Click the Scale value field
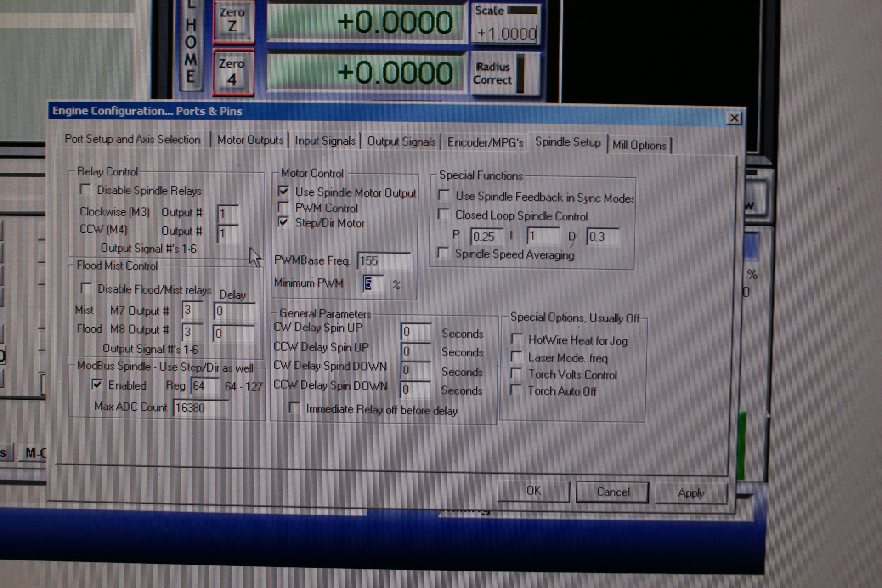882x588 pixels. pyautogui.click(x=506, y=34)
